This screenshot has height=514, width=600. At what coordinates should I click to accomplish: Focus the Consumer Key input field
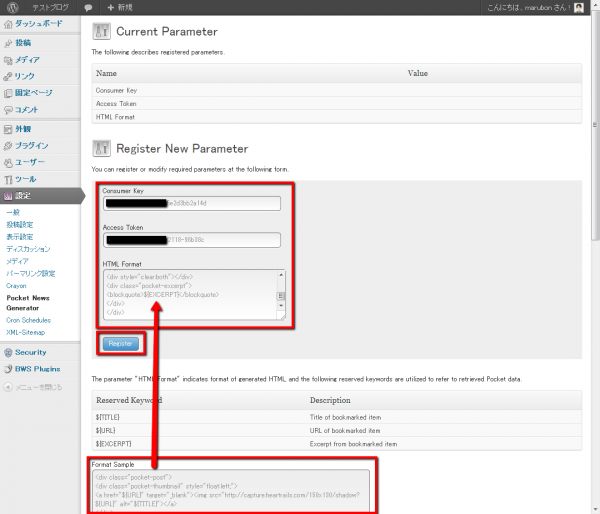click(x=192, y=203)
